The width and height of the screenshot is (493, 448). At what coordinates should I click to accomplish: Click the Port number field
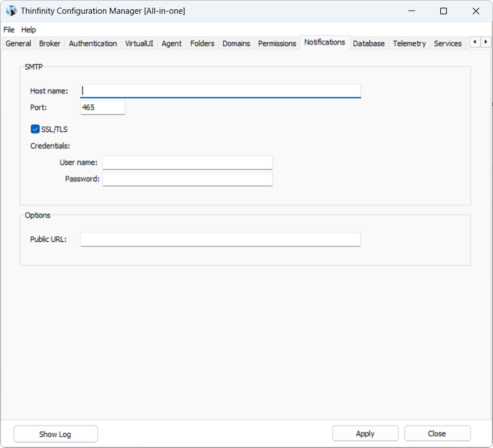tap(103, 108)
